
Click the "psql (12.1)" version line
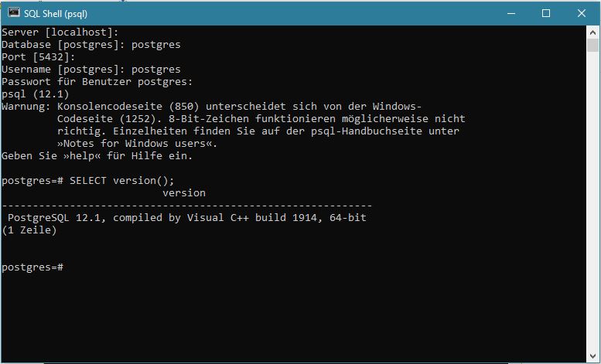click(35, 94)
